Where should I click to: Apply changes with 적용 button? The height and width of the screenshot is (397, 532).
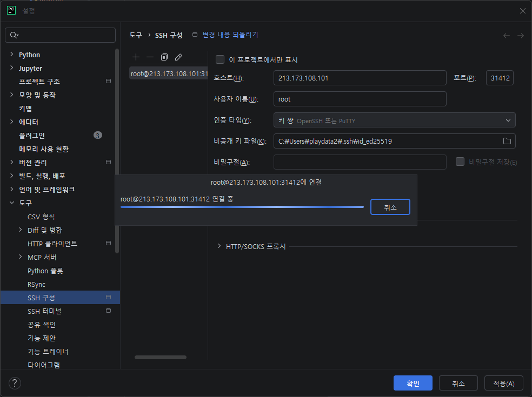click(504, 383)
